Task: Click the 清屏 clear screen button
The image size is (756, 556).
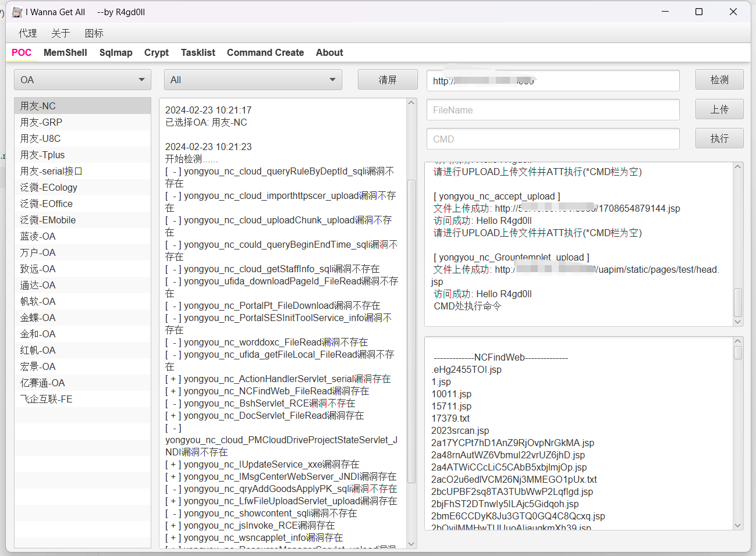Action: point(388,80)
